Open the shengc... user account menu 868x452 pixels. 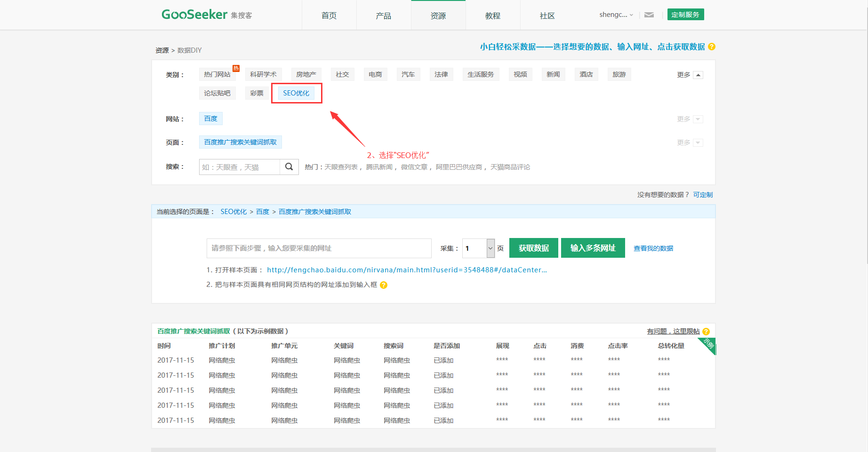click(x=616, y=15)
